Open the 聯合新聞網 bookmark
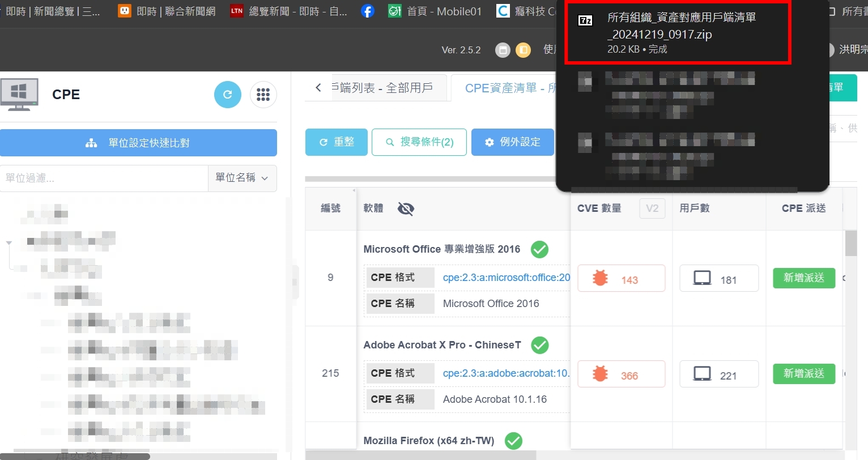 (167, 11)
